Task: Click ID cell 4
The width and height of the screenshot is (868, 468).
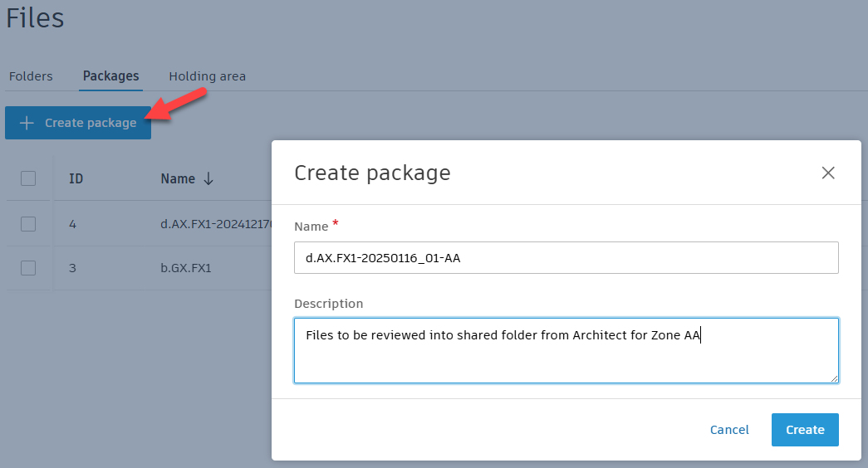Action: (x=72, y=224)
